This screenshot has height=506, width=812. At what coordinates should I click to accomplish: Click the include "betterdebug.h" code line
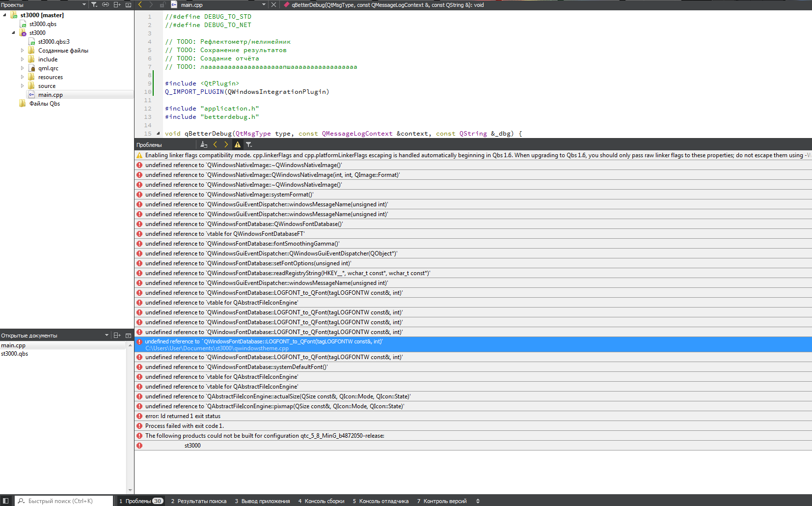(x=212, y=117)
